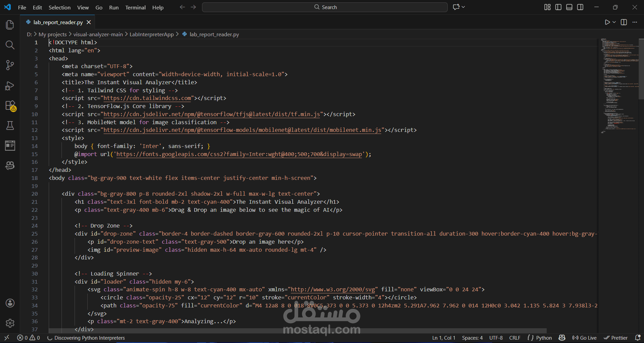Start Go Live server from the status bar
Viewport: 644px width, 343px height.
coord(585,338)
